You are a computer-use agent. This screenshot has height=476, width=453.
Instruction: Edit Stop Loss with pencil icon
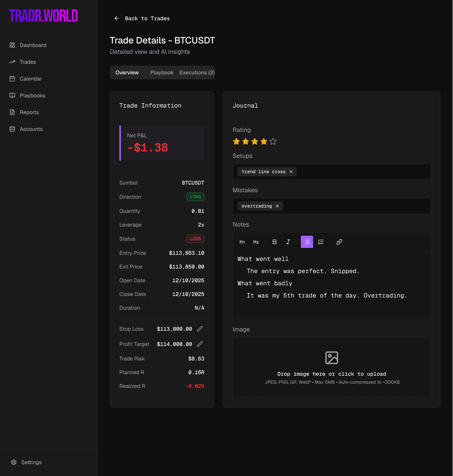(x=200, y=329)
